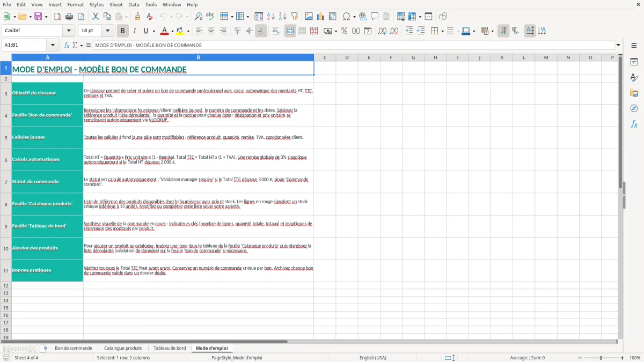The height and width of the screenshot is (362, 644).
Task: Expand the formula bar
Action: 619,45
